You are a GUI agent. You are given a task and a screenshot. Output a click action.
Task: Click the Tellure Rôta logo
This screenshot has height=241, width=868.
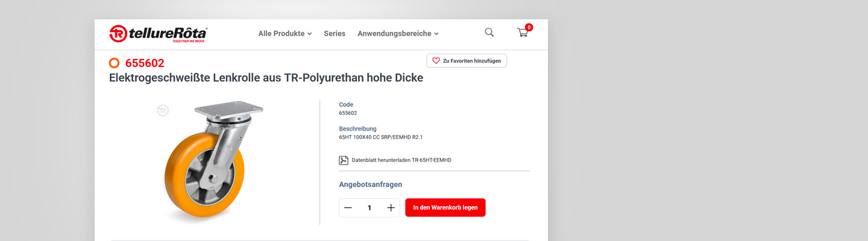pos(158,34)
